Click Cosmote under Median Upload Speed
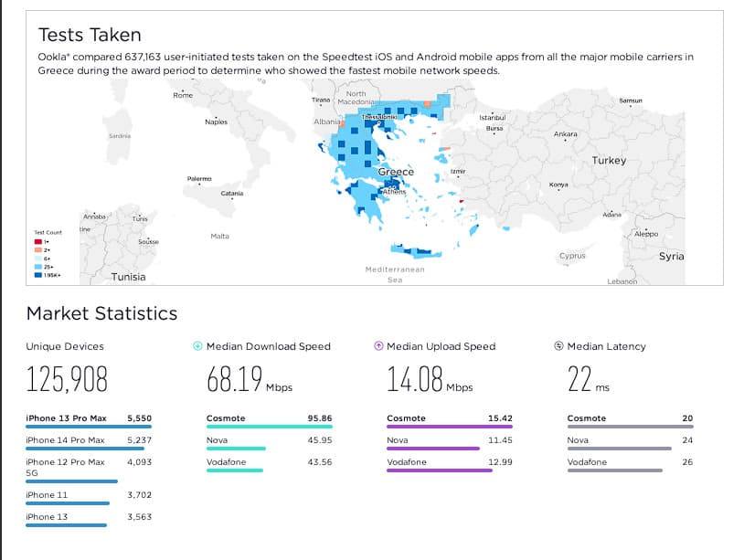 [406, 418]
